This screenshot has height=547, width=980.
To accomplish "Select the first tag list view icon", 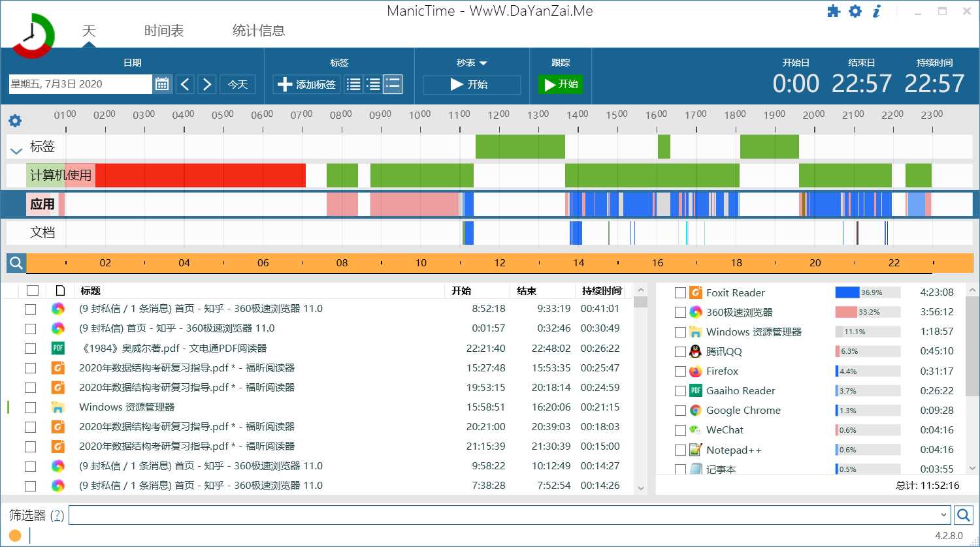I will [353, 84].
